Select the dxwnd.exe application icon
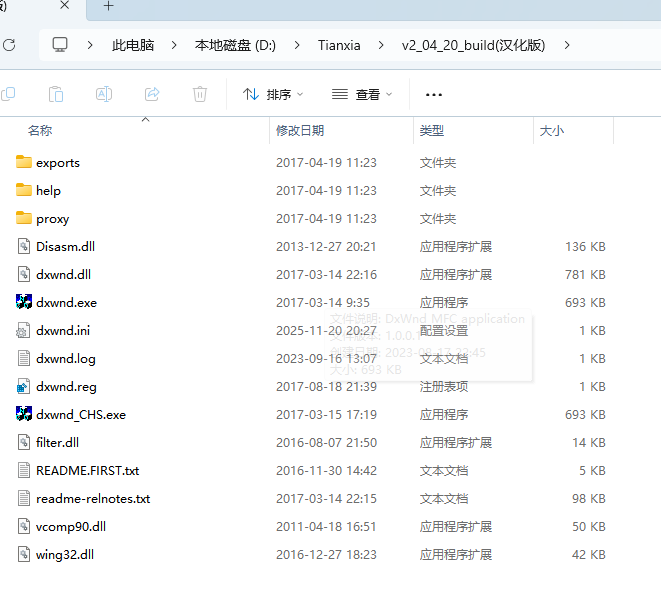 (25, 302)
